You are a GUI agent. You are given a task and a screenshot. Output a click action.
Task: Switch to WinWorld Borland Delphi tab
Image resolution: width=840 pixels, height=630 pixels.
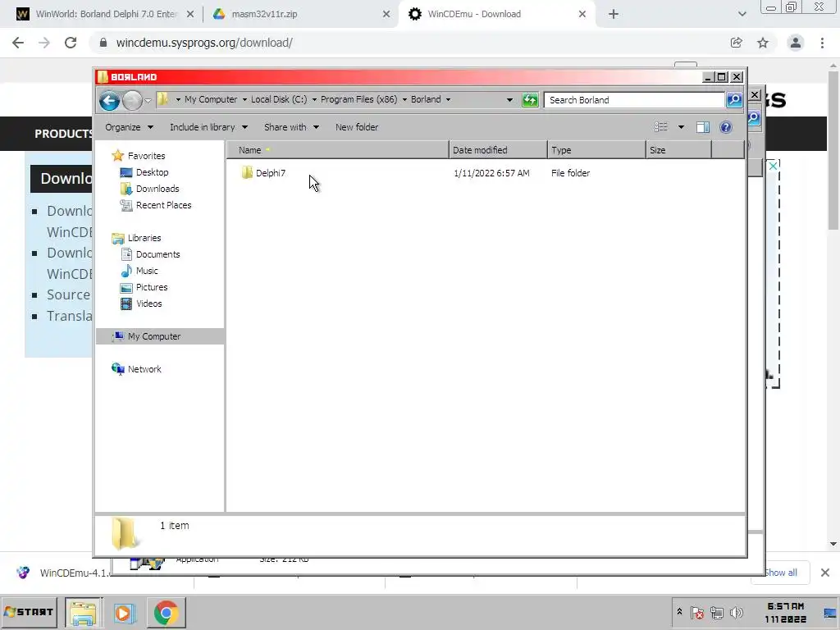[x=105, y=14]
